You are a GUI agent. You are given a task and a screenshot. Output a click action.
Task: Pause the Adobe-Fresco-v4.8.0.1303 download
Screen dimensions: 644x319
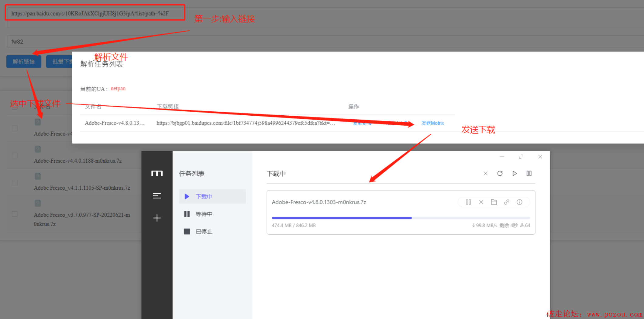[468, 202]
